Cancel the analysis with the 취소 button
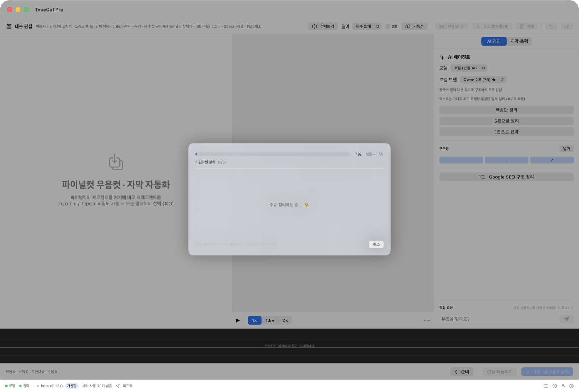 pos(376,244)
